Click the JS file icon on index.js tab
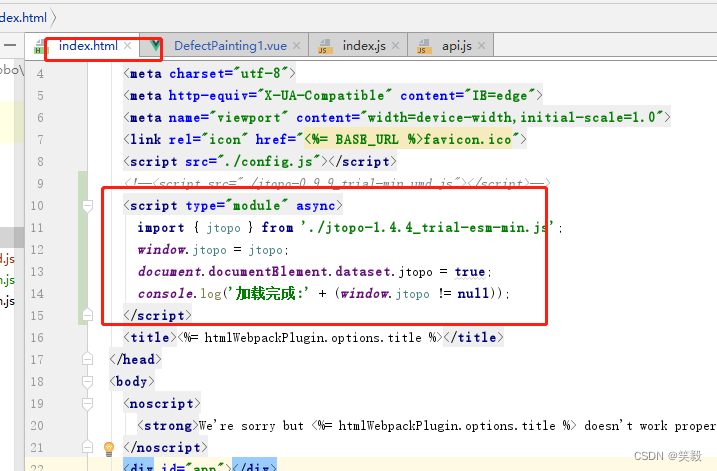 click(x=325, y=46)
